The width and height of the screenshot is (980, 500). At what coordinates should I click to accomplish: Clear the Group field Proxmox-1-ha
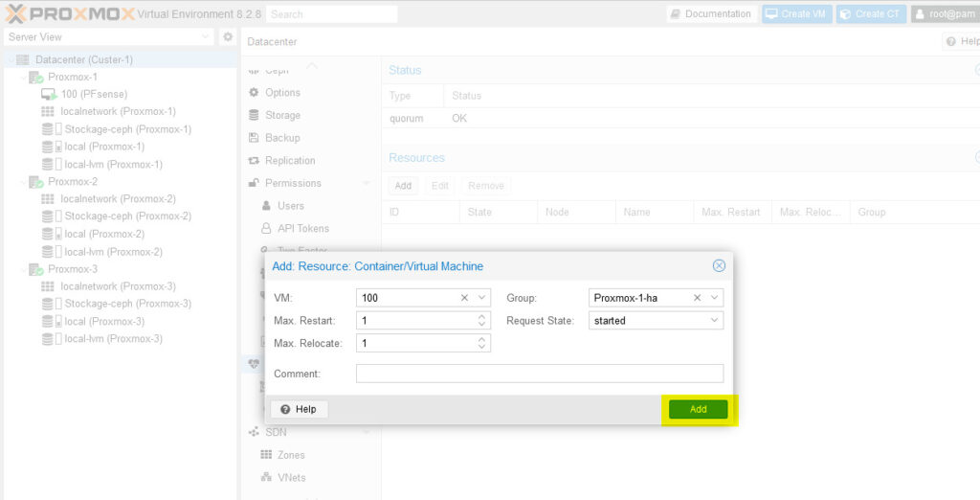pos(697,298)
